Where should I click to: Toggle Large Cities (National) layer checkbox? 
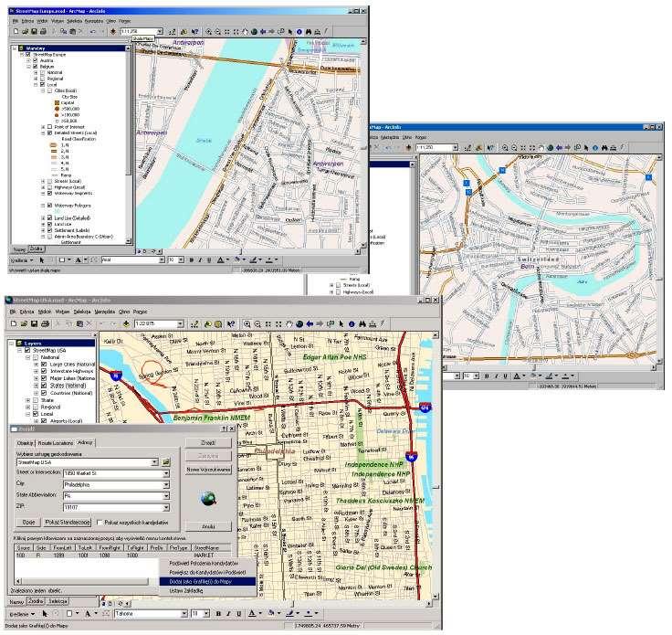pyautogui.click(x=44, y=364)
